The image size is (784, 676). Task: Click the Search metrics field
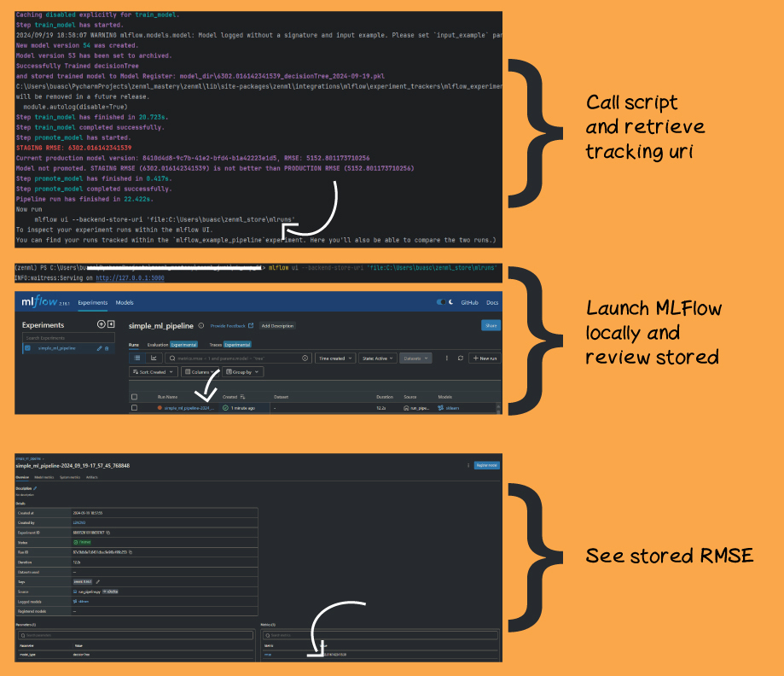[380, 635]
